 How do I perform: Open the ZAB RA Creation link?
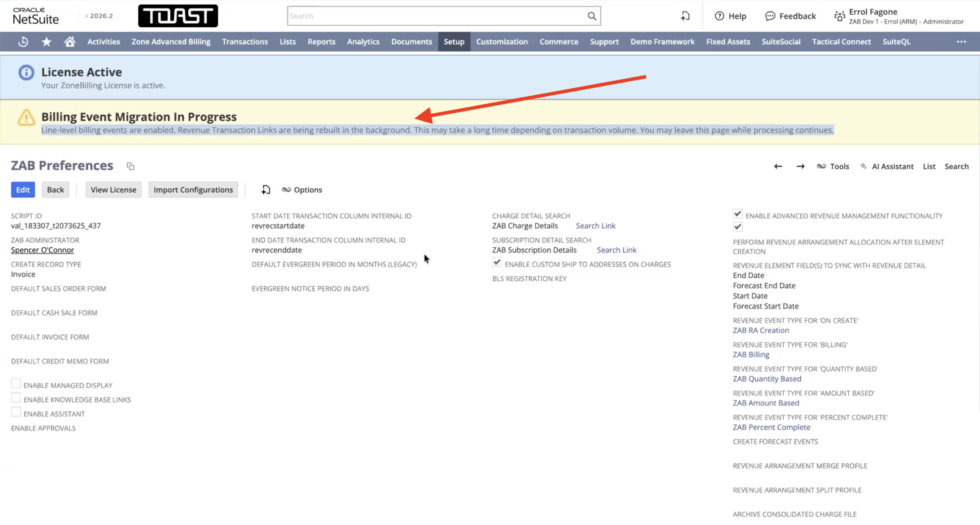[x=761, y=330]
